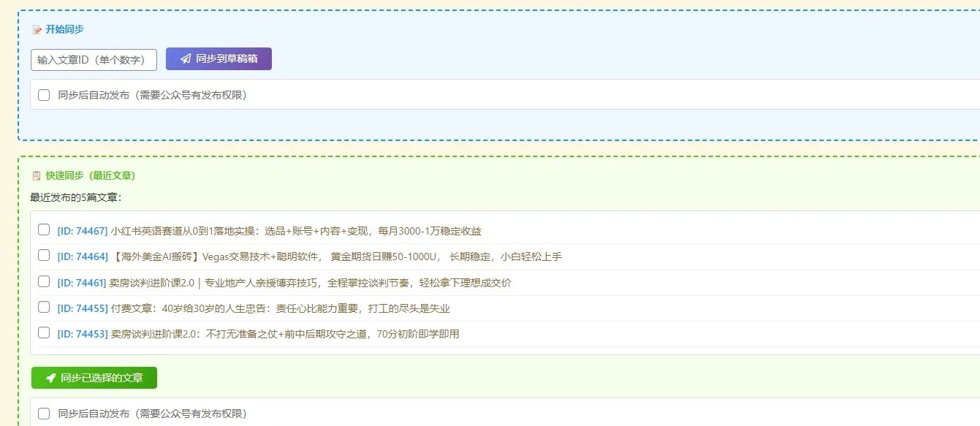This screenshot has height=426, width=980.
Task: Check the box for article ID 74455
Action: coord(44,308)
